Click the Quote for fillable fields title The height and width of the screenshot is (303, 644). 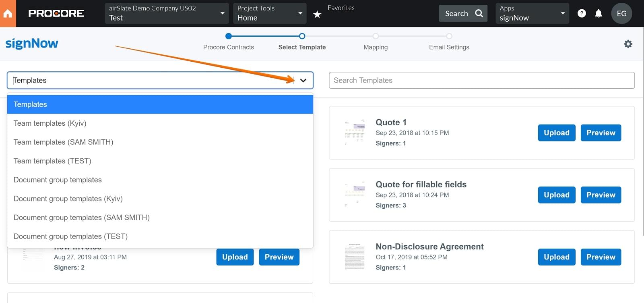[421, 185]
